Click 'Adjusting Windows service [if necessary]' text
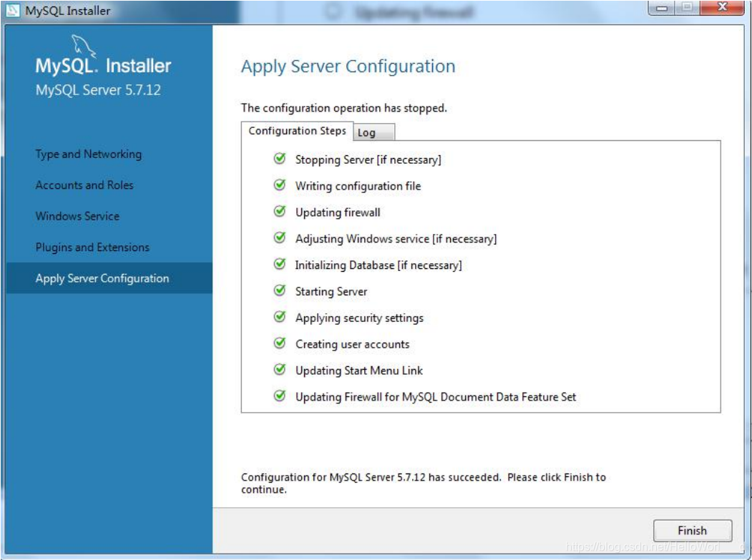 (396, 239)
